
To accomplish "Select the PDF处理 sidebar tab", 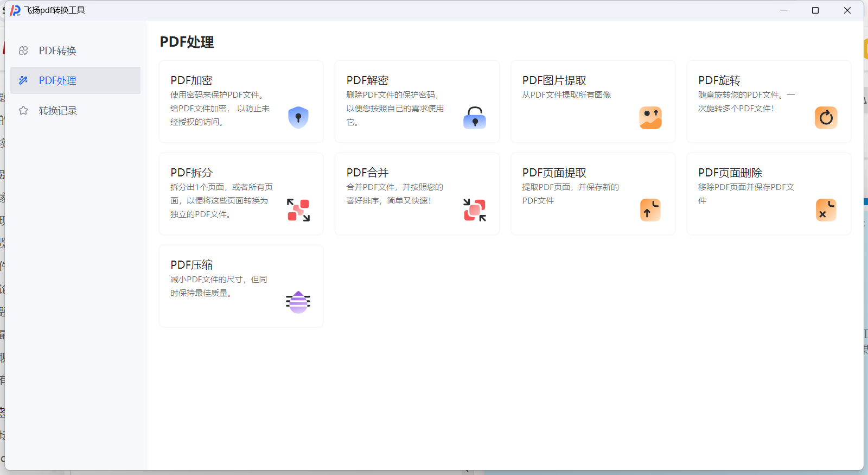I will 58,80.
